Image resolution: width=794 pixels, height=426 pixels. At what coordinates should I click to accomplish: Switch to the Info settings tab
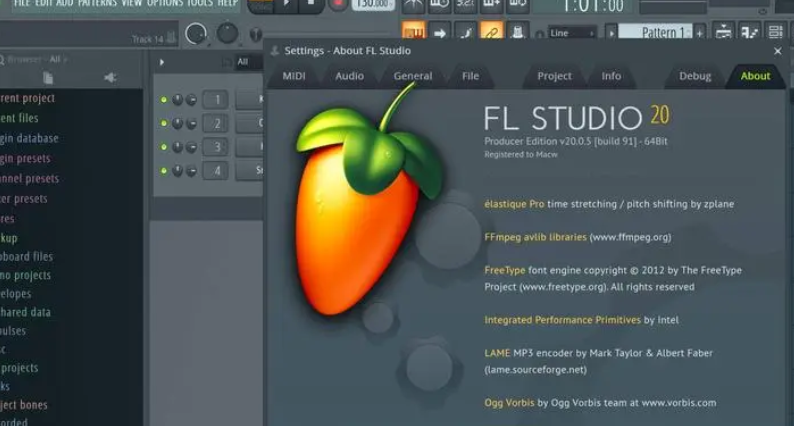coord(611,76)
